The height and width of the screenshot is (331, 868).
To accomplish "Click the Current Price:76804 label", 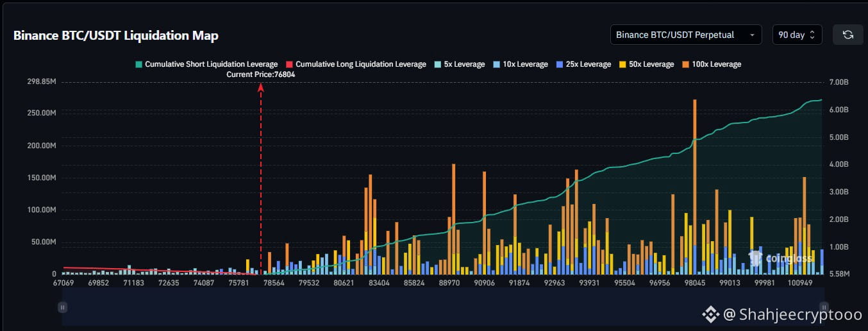I will pyautogui.click(x=261, y=74).
